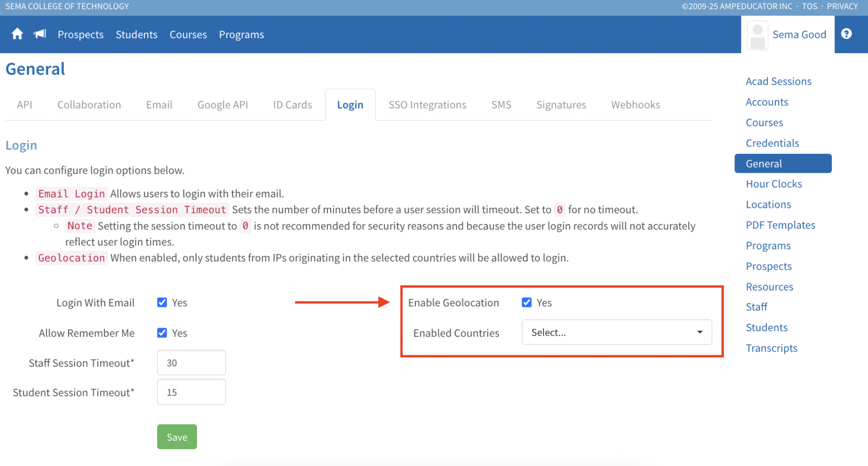Click the Enabled Countries dropdown arrow

700,332
